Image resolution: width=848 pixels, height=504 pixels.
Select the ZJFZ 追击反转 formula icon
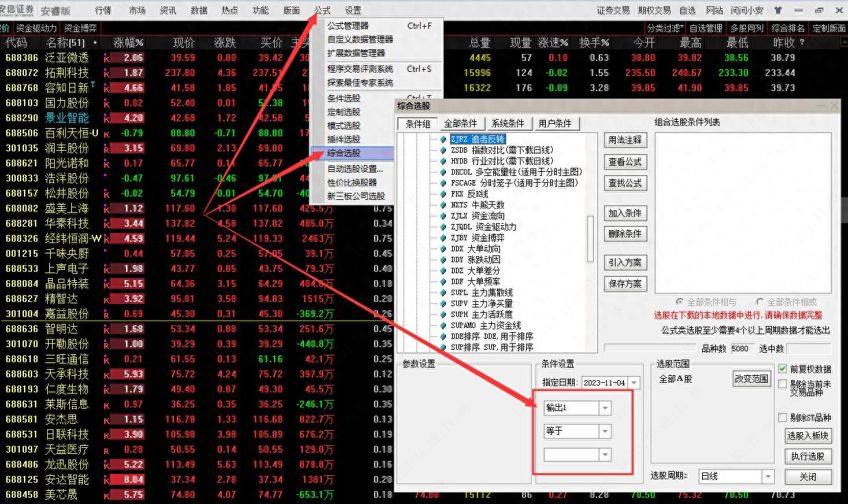443,140
